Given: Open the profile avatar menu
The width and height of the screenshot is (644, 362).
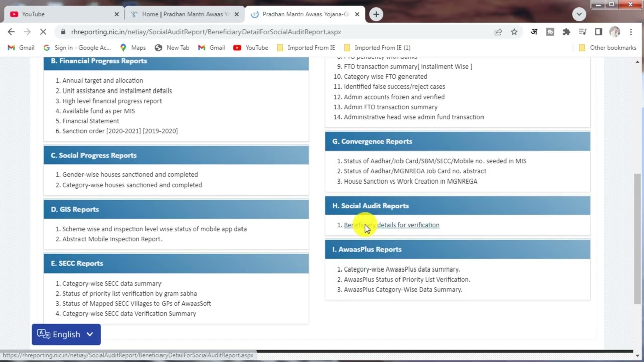Looking at the screenshot, I should pos(615,32).
